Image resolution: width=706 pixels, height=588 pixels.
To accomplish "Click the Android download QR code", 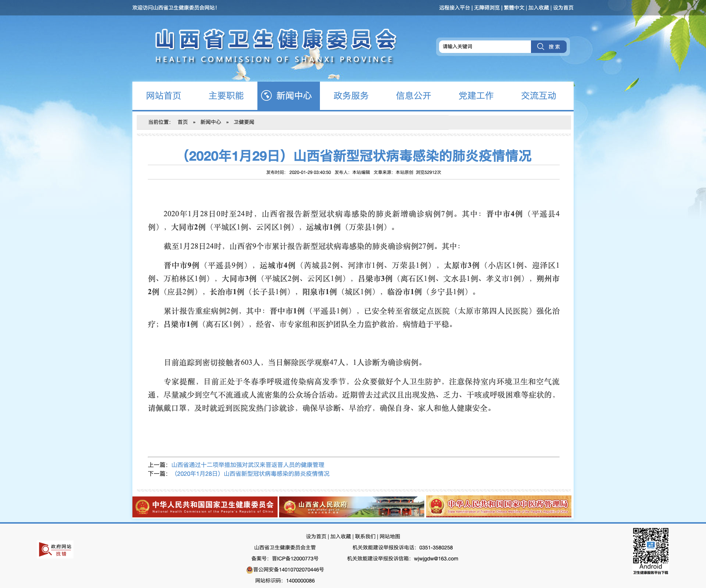I will click(650, 546).
